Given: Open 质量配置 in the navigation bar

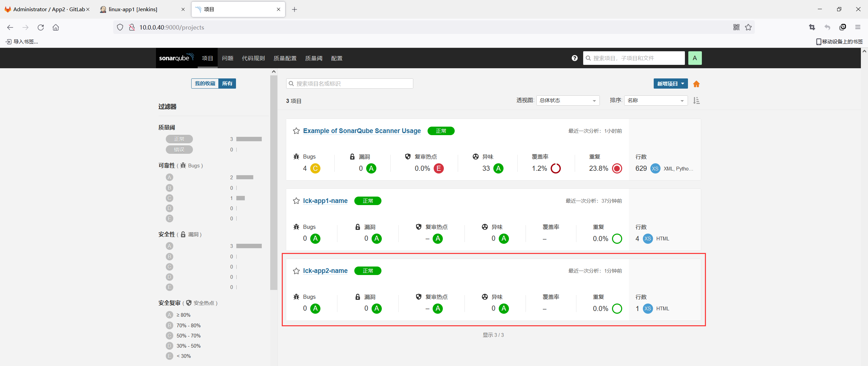Looking at the screenshot, I should (285, 58).
